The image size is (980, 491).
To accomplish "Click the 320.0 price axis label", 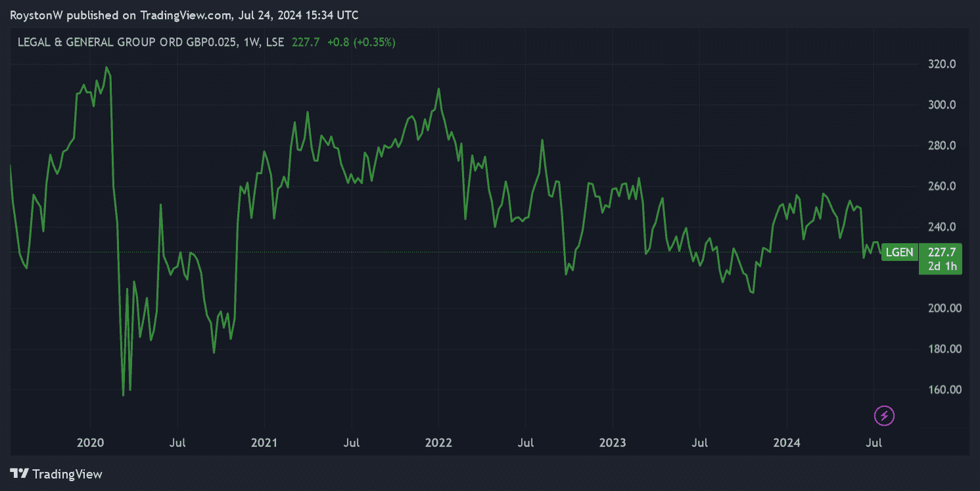I will click(x=941, y=64).
